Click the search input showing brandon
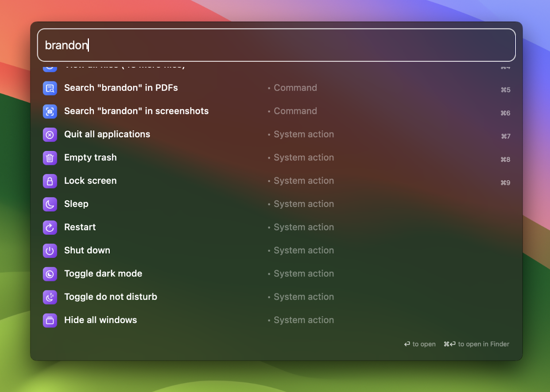This screenshot has width=550, height=392. point(275,45)
